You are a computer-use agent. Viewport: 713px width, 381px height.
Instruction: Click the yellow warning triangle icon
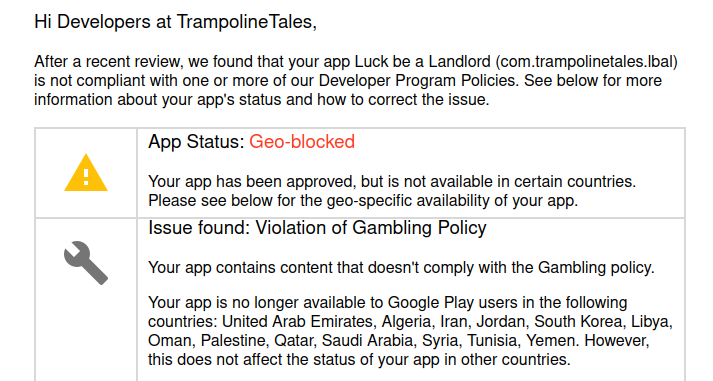[x=86, y=173]
